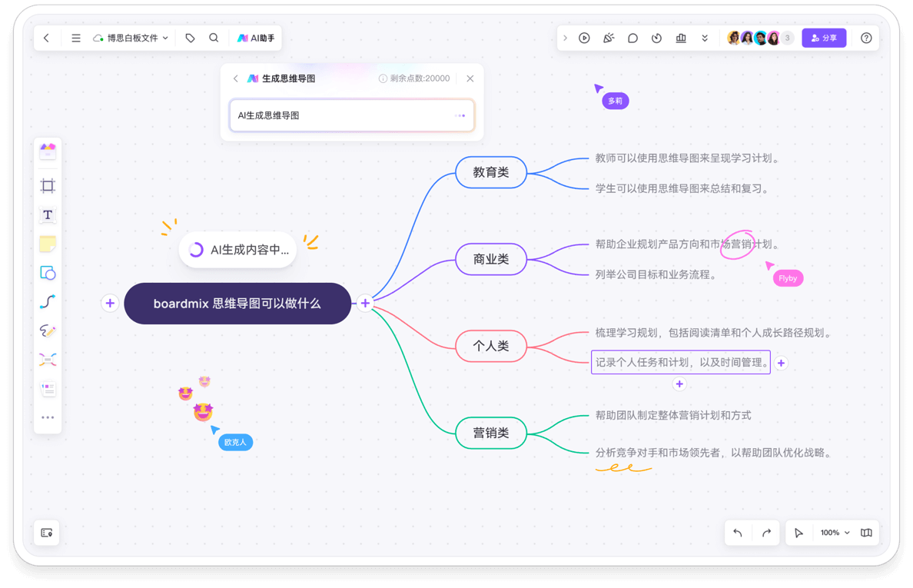The height and width of the screenshot is (588, 913).
Task: Go back in the 生成思维导图 panel
Action: [235, 78]
